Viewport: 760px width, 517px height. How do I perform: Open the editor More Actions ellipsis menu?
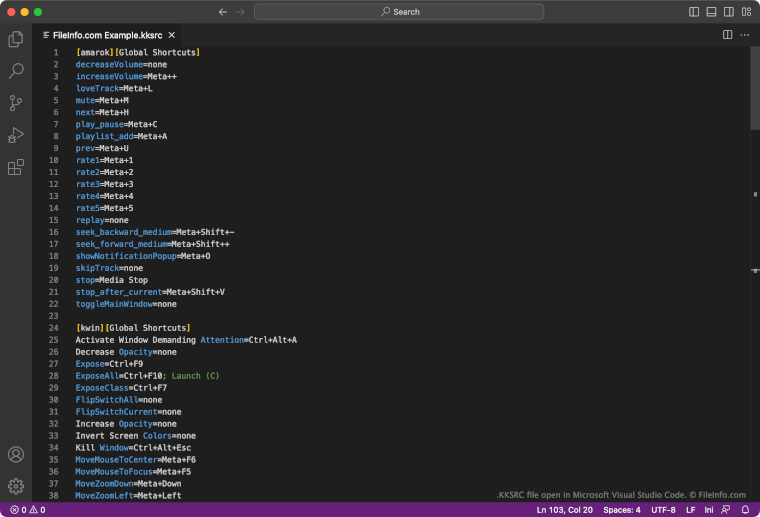point(745,35)
